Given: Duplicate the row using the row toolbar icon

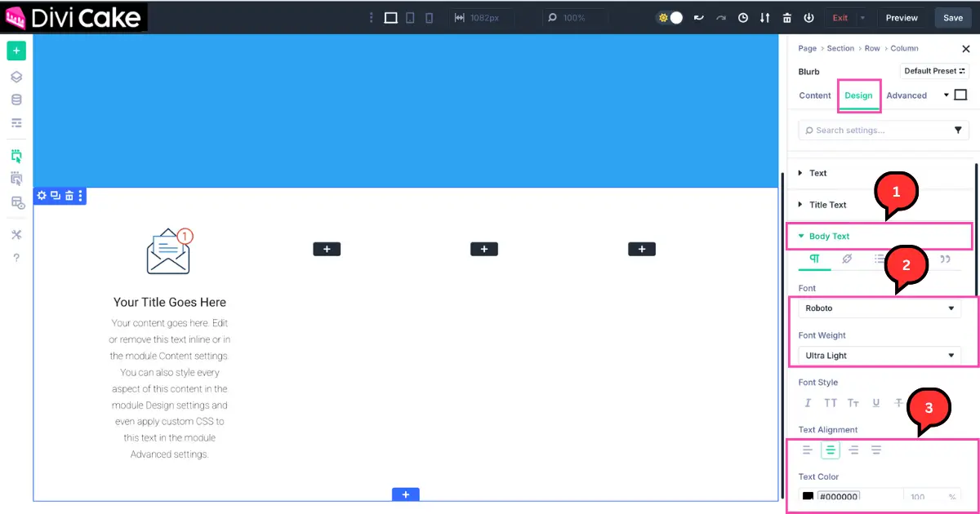Looking at the screenshot, I should pos(56,196).
